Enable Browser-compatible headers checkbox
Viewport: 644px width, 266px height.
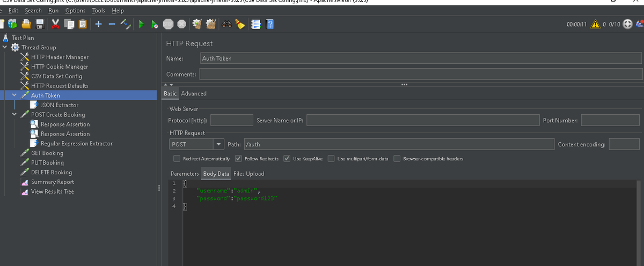click(x=397, y=159)
